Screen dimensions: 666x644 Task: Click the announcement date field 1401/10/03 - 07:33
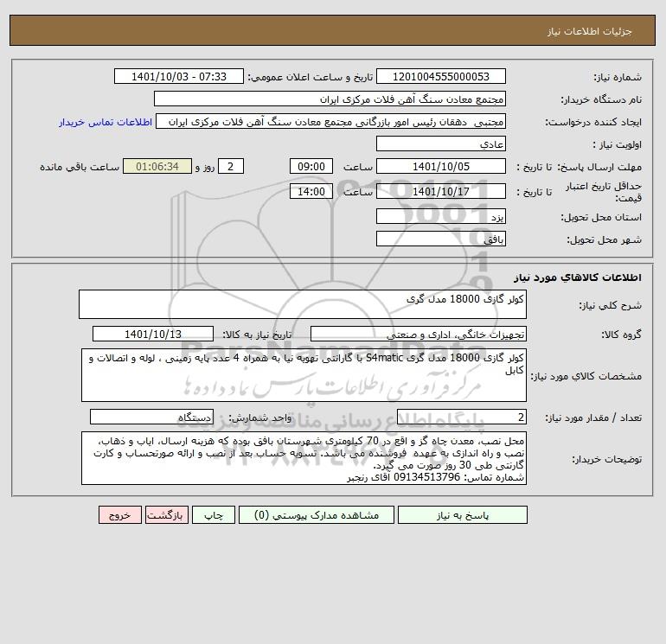pyautogui.click(x=179, y=76)
